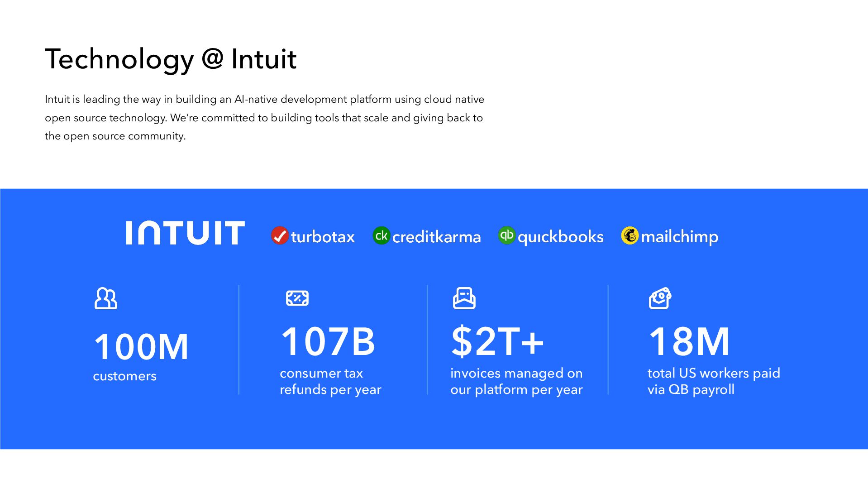
Task: Click the customers people icon
Action: point(106,298)
